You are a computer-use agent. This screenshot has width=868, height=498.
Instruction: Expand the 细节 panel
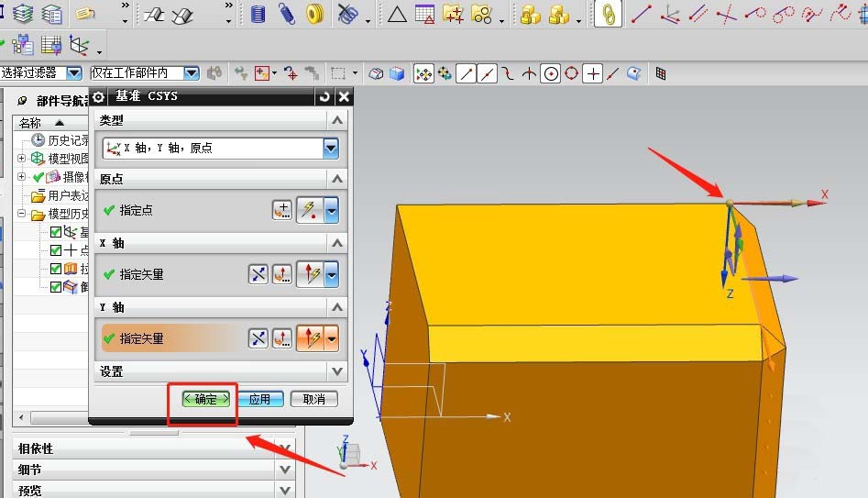[285, 470]
